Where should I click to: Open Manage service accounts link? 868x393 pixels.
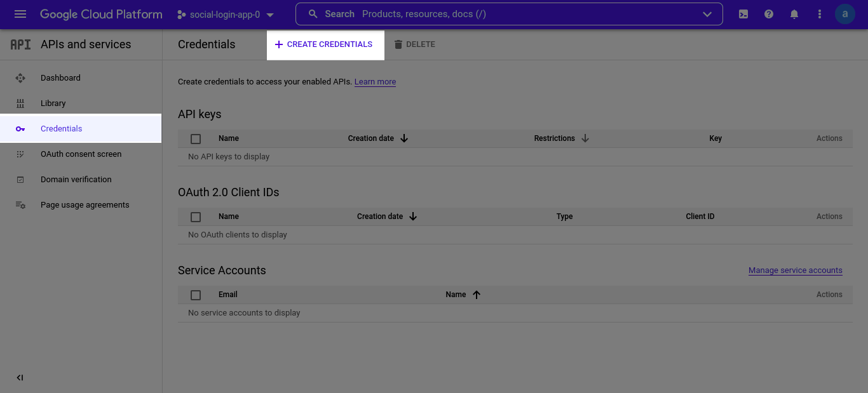(x=796, y=270)
